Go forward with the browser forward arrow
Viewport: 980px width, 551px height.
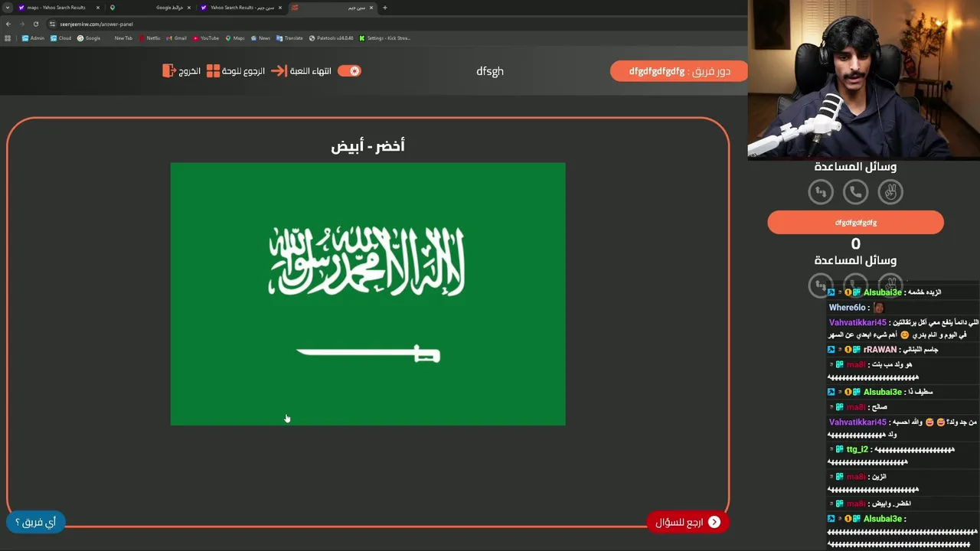click(21, 24)
